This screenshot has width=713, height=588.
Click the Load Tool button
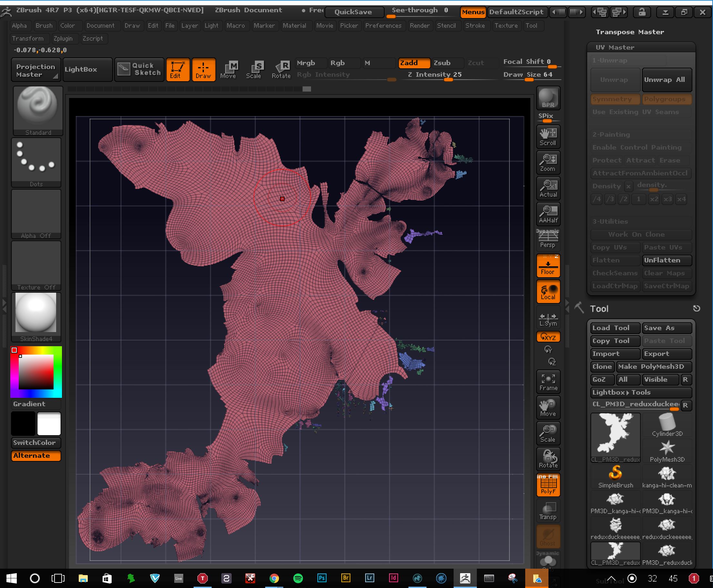pos(615,328)
